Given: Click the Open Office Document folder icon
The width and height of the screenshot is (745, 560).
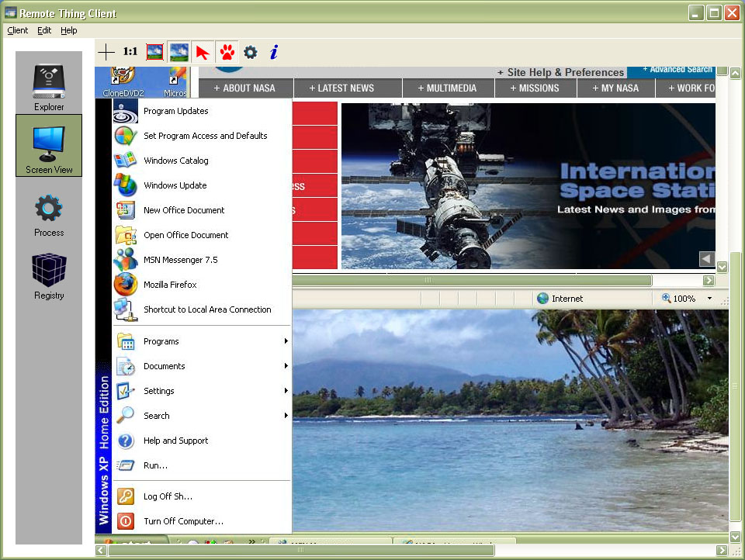Looking at the screenshot, I should (x=126, y=235).
